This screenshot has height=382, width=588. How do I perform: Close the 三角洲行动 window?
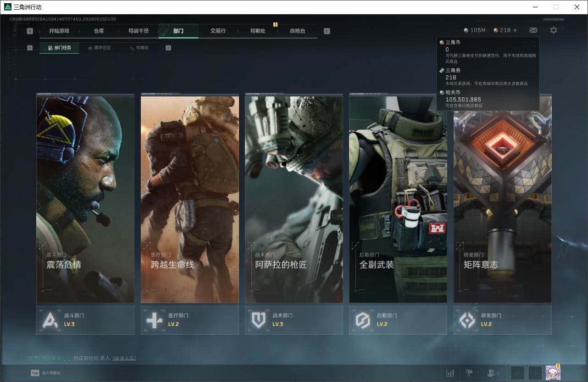tap(577, 7)
